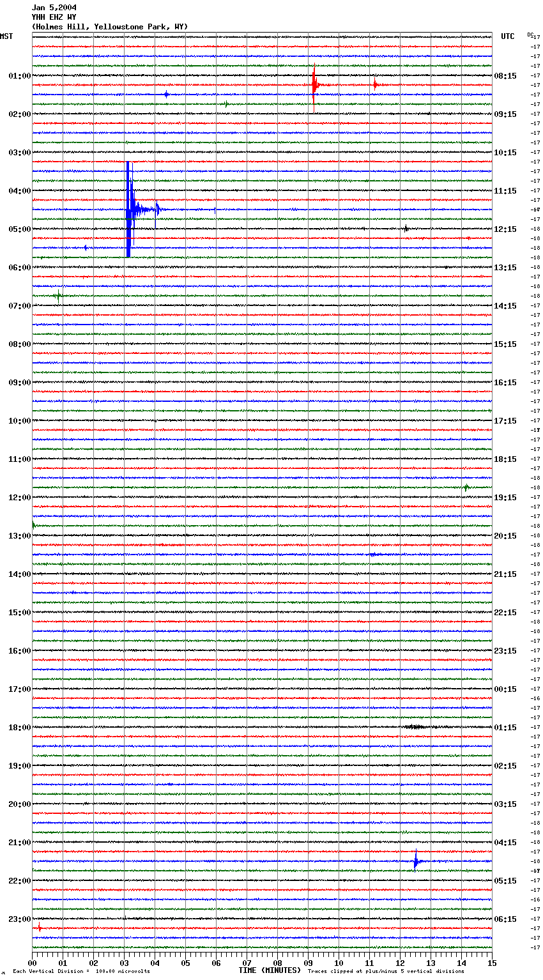Click the 09:15 UTC time label
543x980 pixels.
tap(505, 114)
